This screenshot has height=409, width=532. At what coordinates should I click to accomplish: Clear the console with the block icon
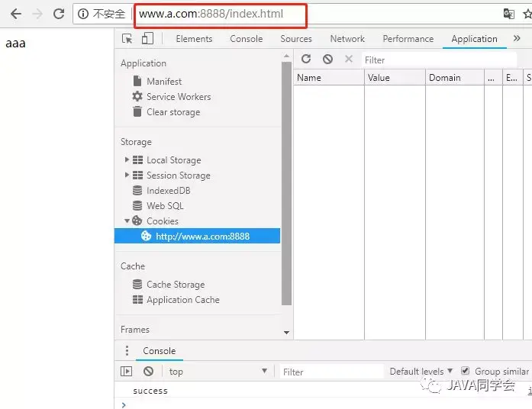[x=148, y=372]
